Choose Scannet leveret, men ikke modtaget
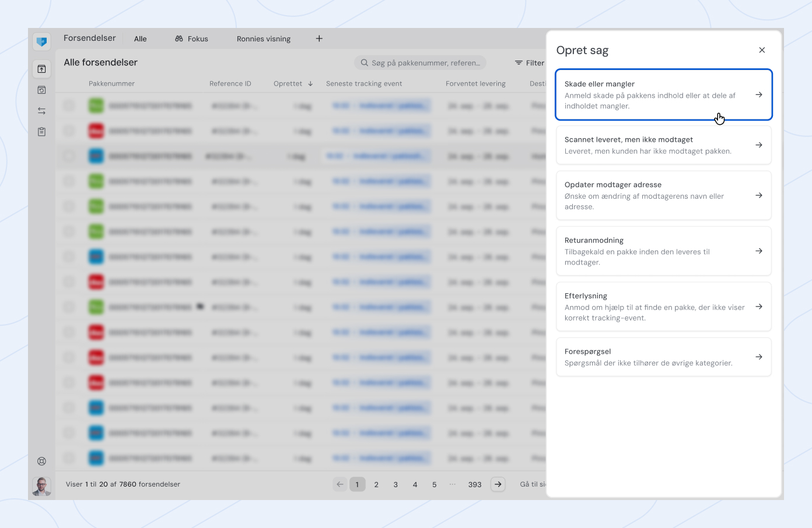Viewport: 812px width, 528px height. (663, 145)
